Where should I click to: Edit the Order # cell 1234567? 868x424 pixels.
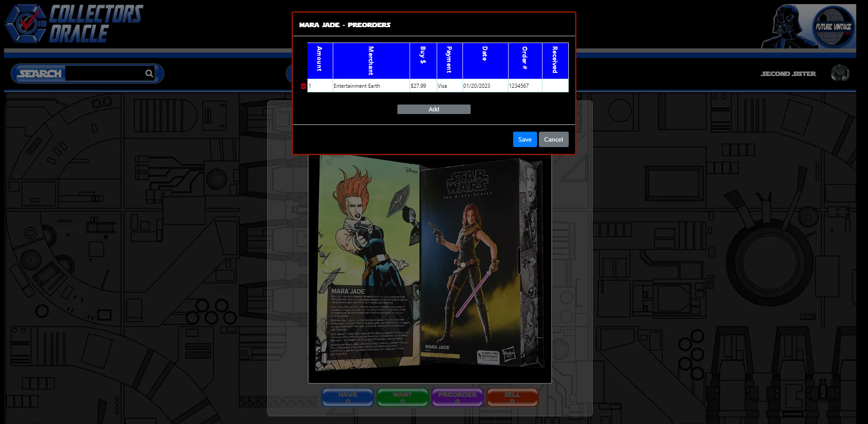[x=525, y=86]
